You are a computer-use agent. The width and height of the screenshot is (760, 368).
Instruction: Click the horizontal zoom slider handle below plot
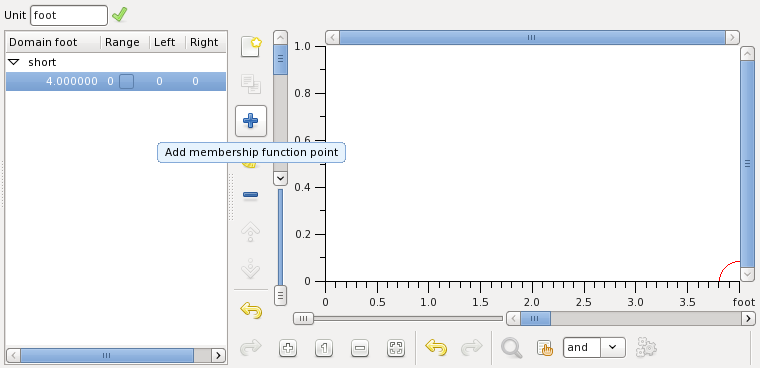coord(303,319)
